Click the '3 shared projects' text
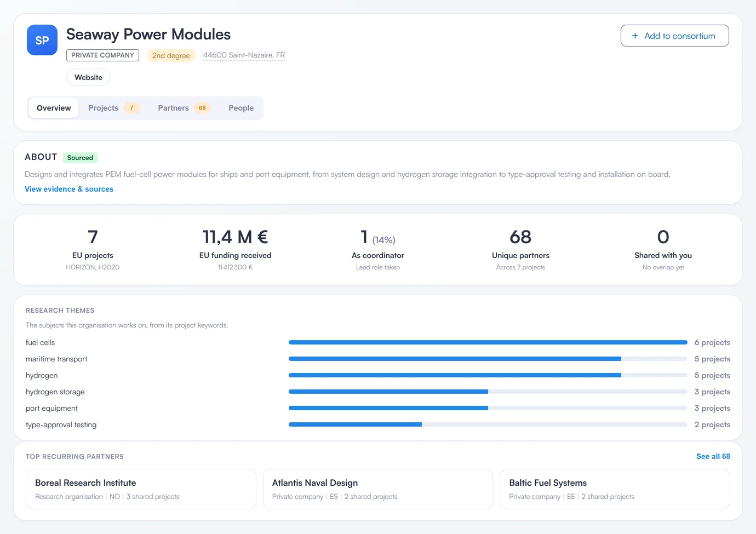Image resolution: width=756 pixels, height=534 pixels. [x=153, y=497]
